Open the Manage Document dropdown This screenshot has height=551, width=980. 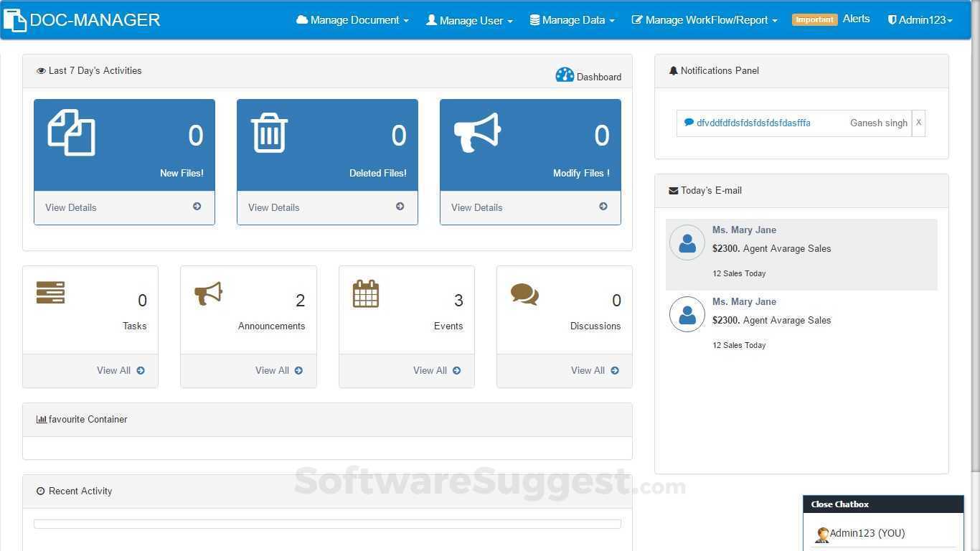(352, 19)
